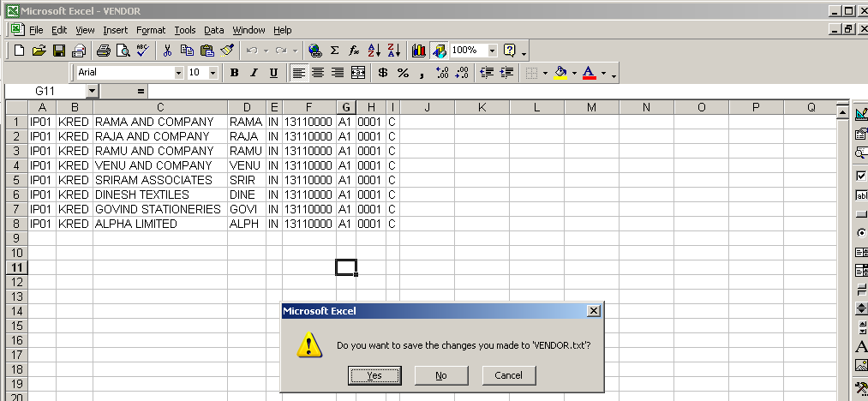Image resolution: width=868 pixels, height=401 pixels.
Task: Toggle Bold formatting
Action: (234, 73)
